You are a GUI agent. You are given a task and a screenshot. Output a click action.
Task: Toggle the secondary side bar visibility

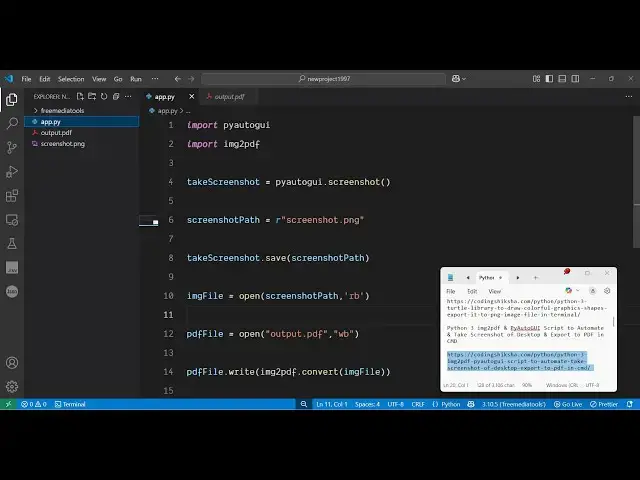575,78
